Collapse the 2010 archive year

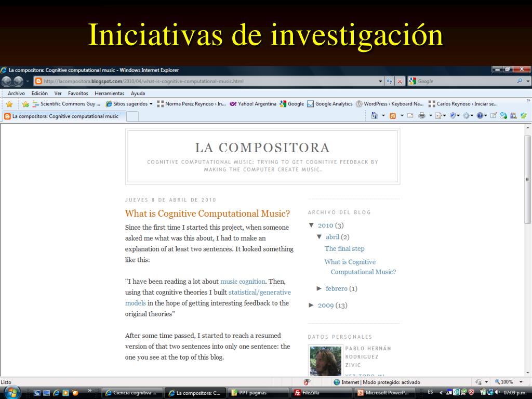[x=312, y=225]
